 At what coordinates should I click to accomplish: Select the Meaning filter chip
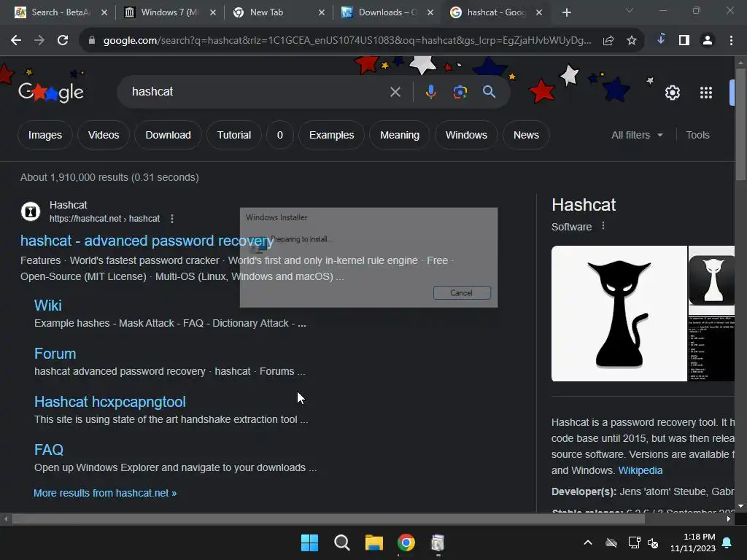(400, 135)
